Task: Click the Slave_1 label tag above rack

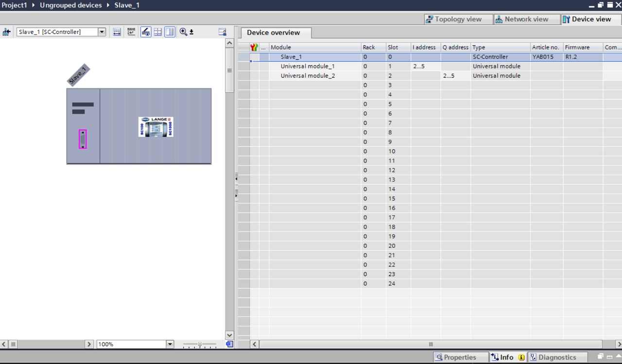Action: [78, 75]
